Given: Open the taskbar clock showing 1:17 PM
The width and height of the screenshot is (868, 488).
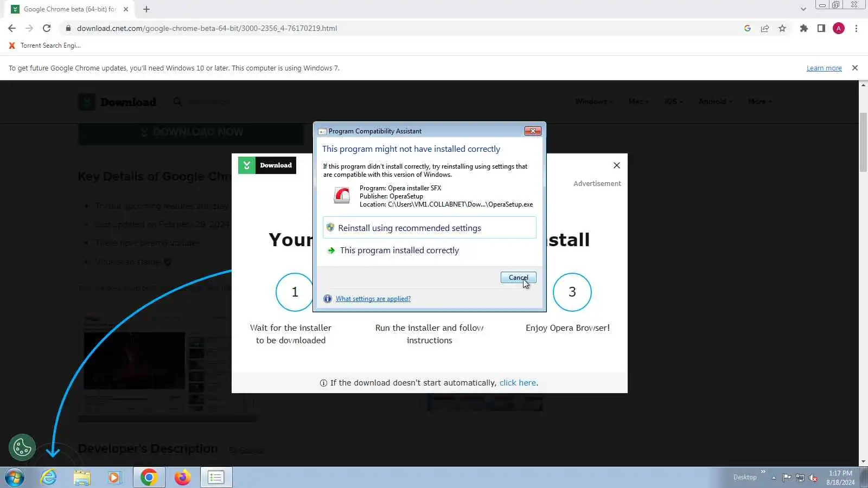Looking at the screenshot, I should 840,478.
